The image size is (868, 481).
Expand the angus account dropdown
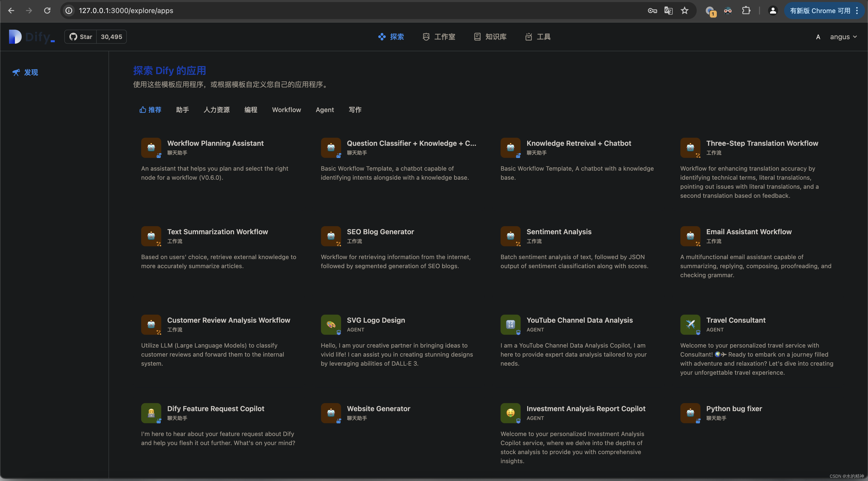tap(843, 37)
